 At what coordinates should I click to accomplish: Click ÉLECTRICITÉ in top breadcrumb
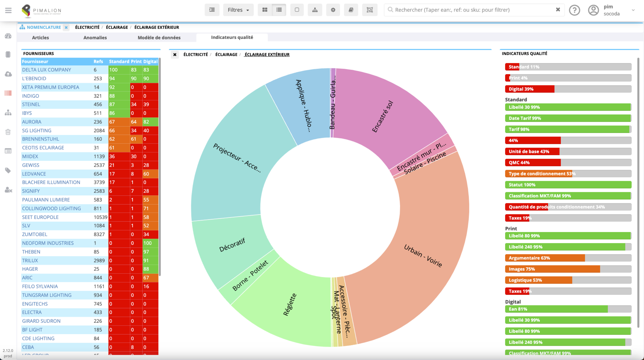pyautogui.click(x=87, y=27)
